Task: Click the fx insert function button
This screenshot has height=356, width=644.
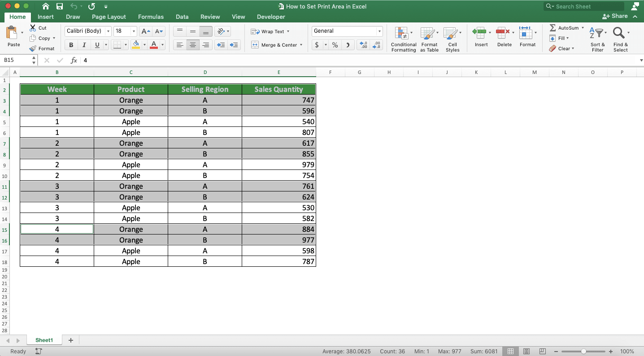Action: point(74,60)
